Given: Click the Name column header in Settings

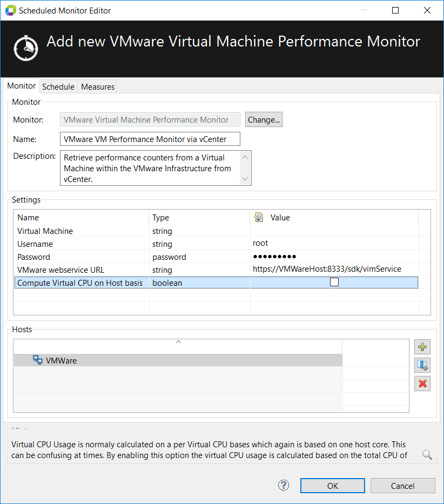Looking at the screenshot, I should pyautogui.click(x=82, y=217).
